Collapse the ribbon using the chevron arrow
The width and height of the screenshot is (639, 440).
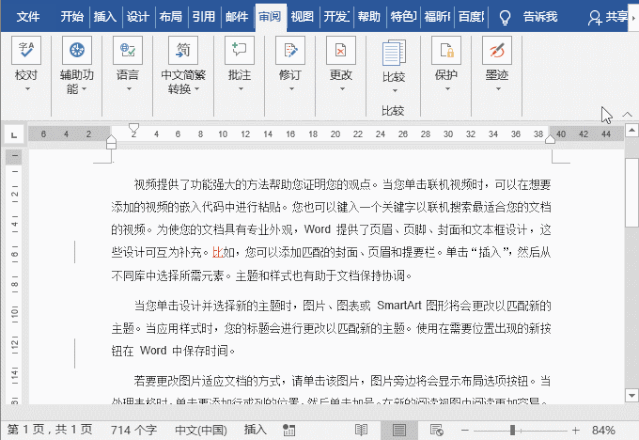pyautogui.click(x=627, y=115)
